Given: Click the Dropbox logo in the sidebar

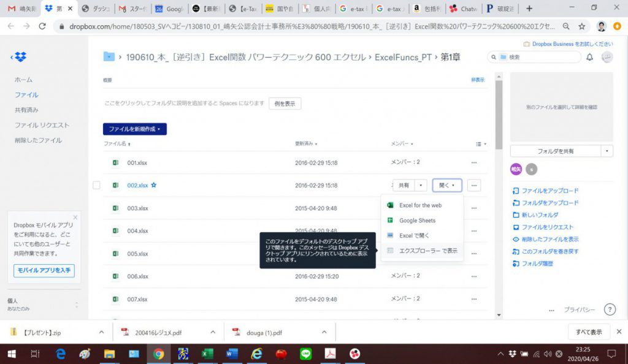Looking at the screenshot, I should pyautogui.click(x=20, y=57).
